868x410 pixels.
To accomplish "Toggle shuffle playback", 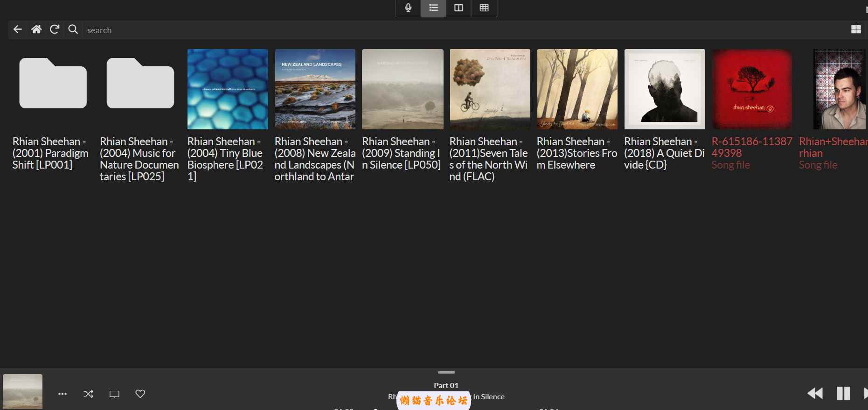I will [x=88, y=394].
